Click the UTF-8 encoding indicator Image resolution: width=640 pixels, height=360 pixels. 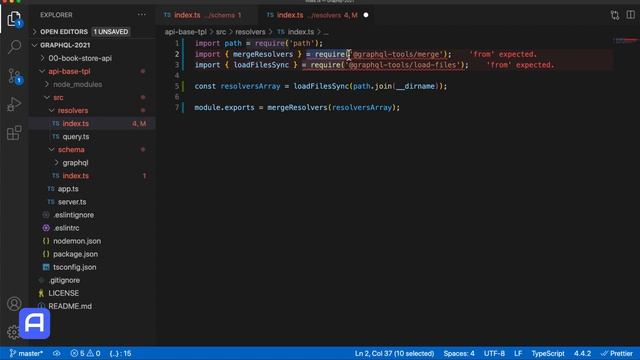click(494, 353)
